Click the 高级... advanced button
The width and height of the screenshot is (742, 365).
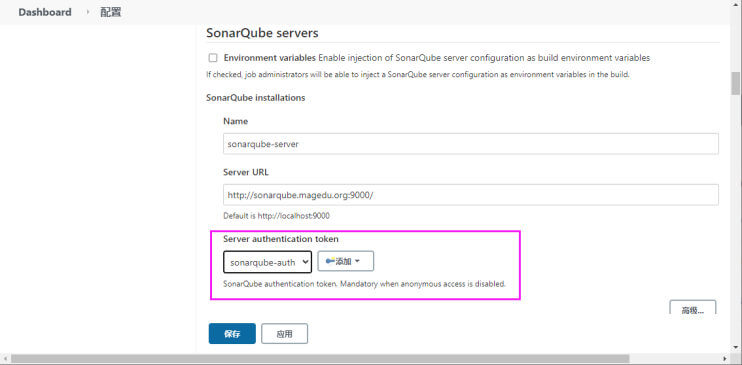tap(693, 308)
